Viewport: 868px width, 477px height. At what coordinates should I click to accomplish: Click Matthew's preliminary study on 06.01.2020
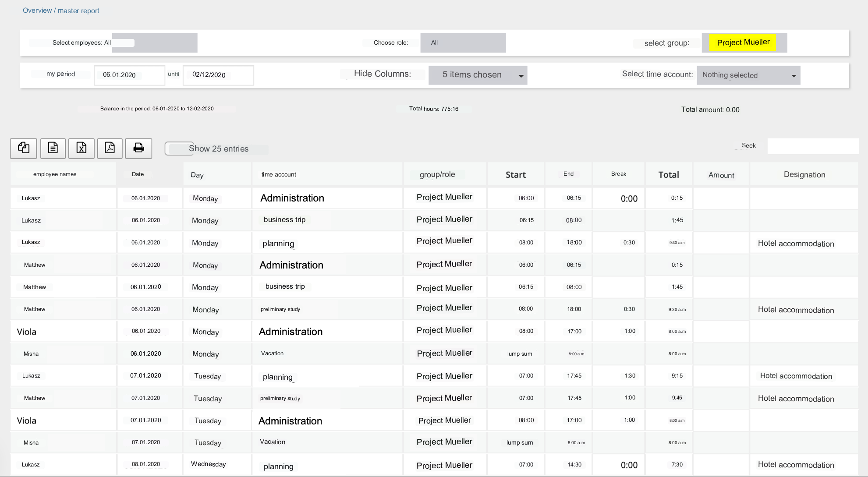[x=280, y=309]
